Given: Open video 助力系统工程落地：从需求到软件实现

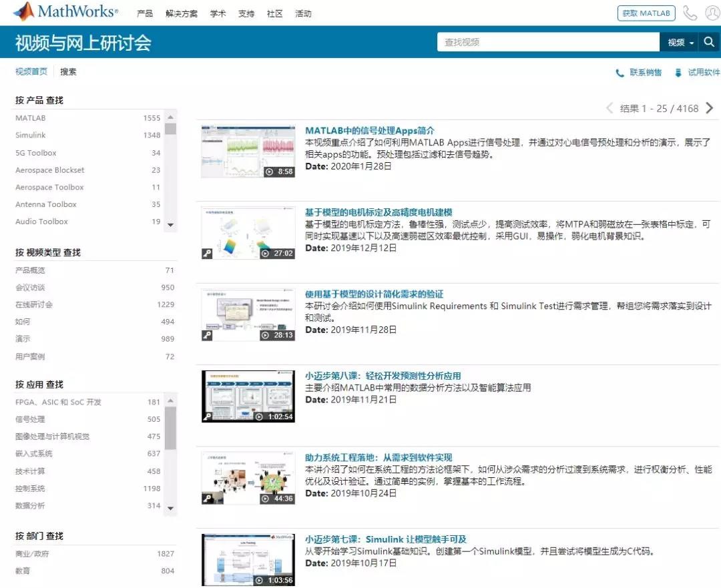Looking at the screenshot, I should click(379, 457).
